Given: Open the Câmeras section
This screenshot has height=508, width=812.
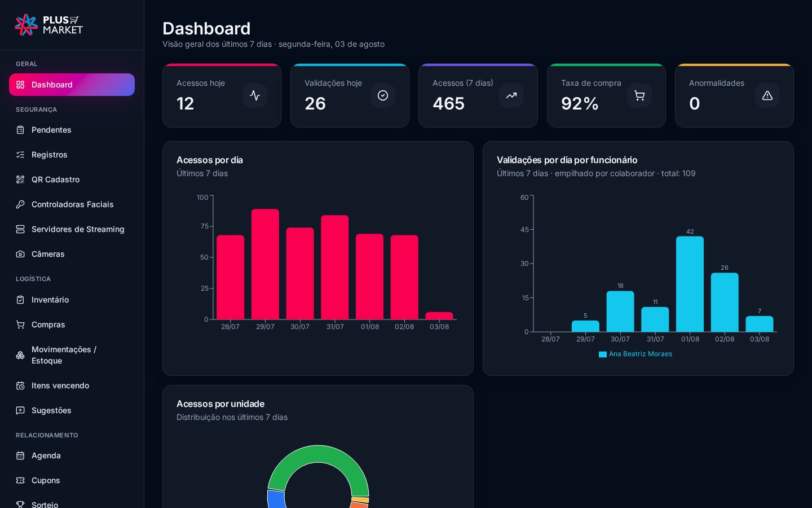Looking at the screenshot, I should pyautogui.click(x=72, y=254).
